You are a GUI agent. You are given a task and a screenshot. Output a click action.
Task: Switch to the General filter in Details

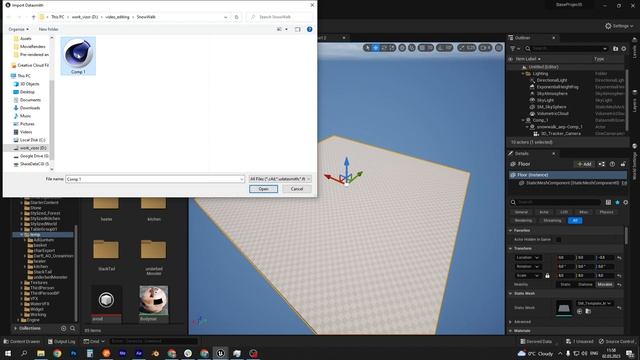pos(521,212)
